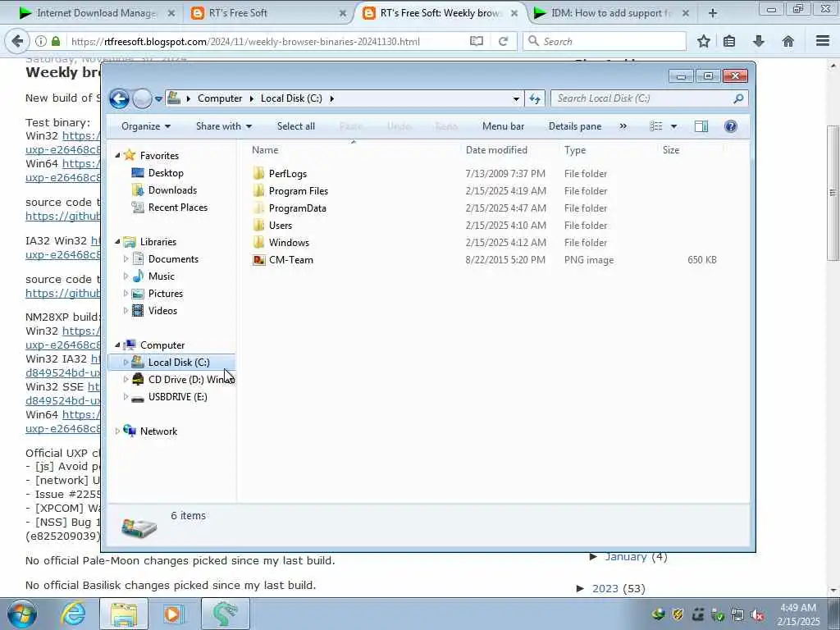Show more toolbar commands chevron
The height and width of the screenshot is (630, 840).
tap(623, 126)
